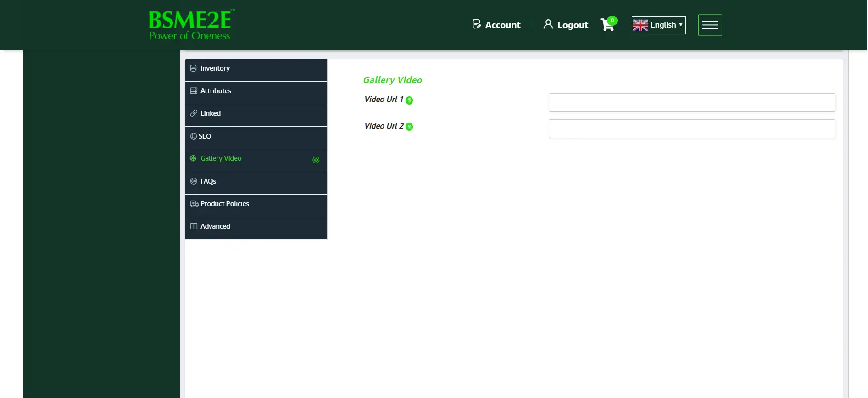Click the UK flag icon
Screen dimensions: 868x398
tap(640, 25)
